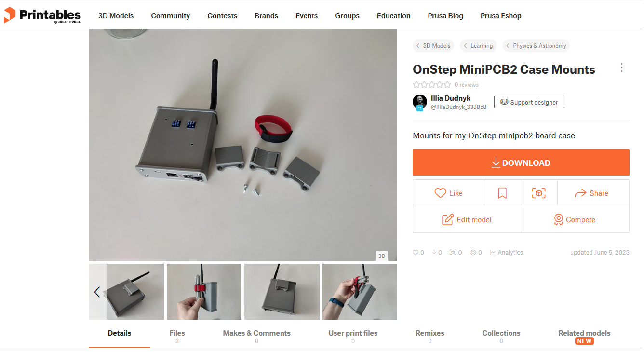Click the 3D viewer cube icon button
This screenshot has height=352, width=644.
pyautogui.click(x=539, y=193)
